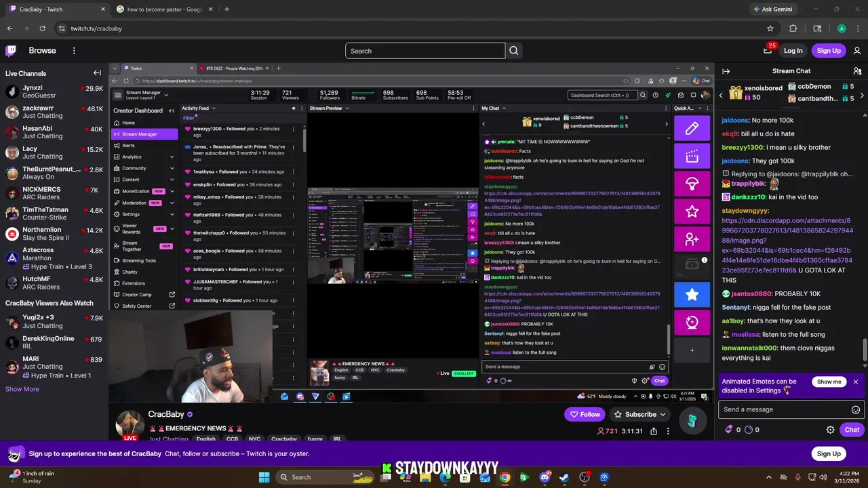Open stream options three-dot menu
Screen dimensions: 868x488
(x=668, y=431)
